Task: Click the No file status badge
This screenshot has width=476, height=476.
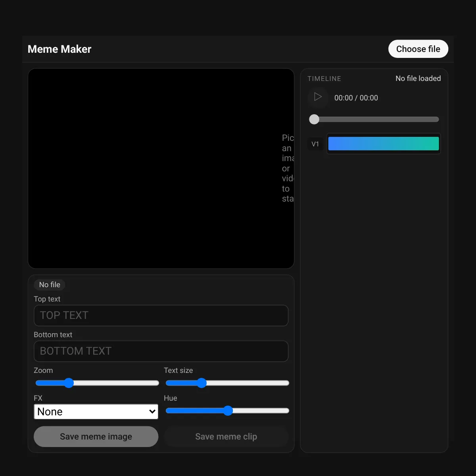Action: (50, 285)
